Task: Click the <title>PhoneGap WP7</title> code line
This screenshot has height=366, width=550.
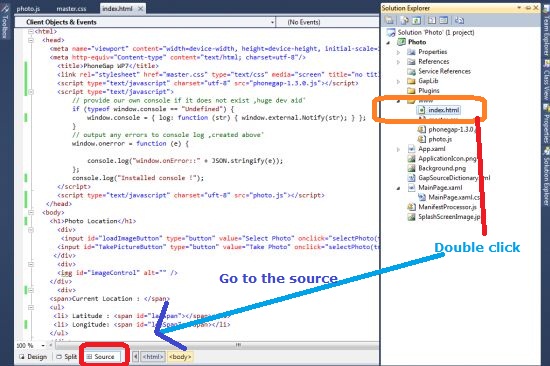Action: tap(108, 66)
